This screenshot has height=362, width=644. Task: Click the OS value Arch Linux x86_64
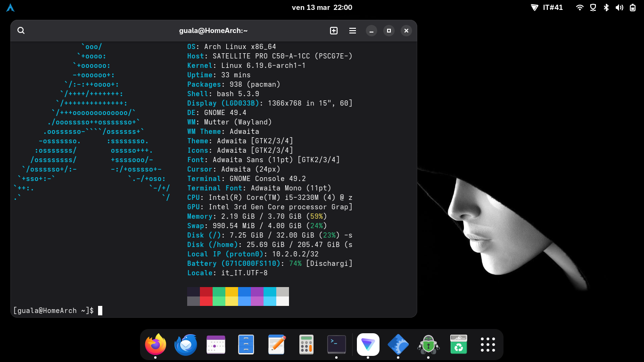point(240,47)
